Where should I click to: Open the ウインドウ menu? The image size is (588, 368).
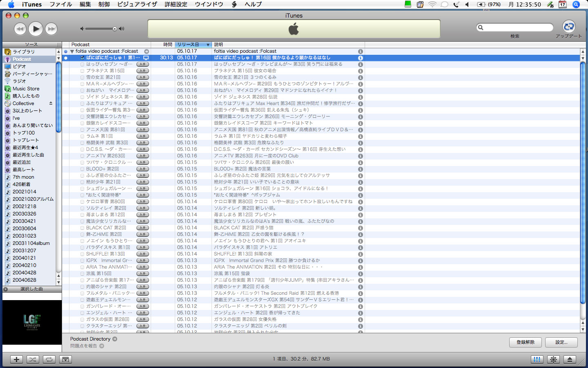(209, 4)
